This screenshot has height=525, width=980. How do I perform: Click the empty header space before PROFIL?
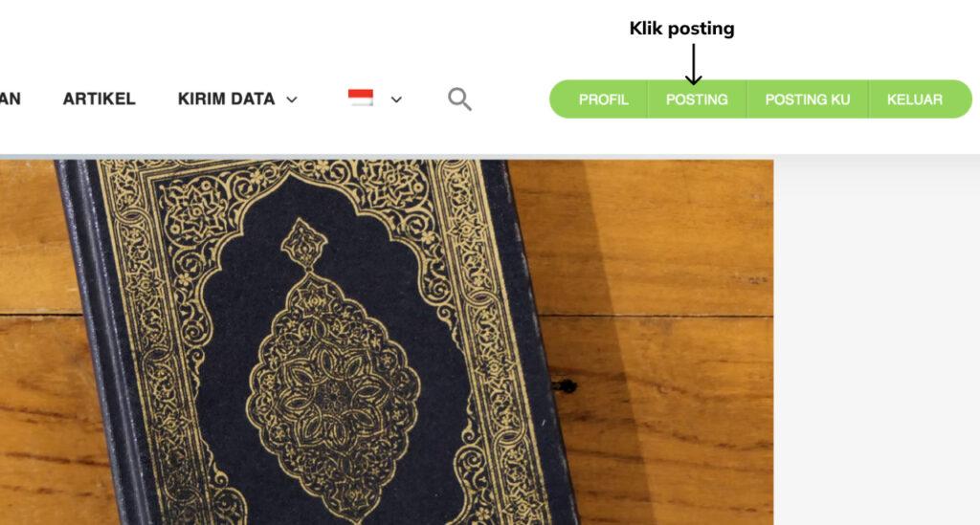pos(511,98)
